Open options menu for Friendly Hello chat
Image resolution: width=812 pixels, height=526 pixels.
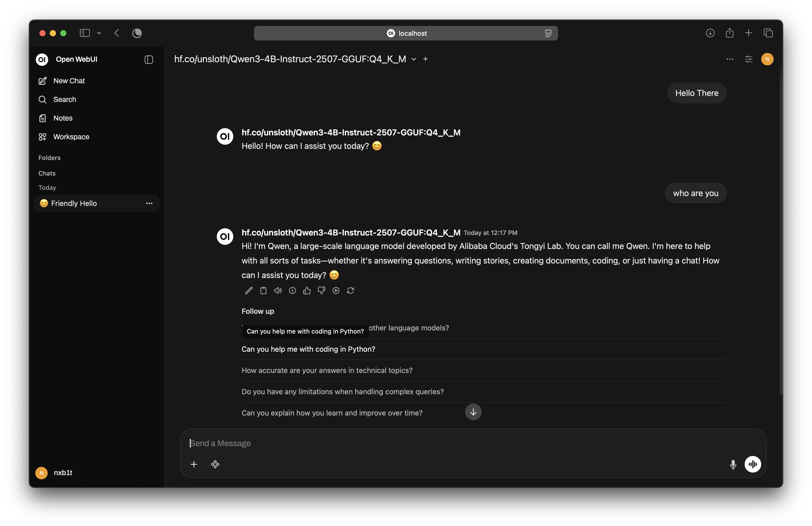pos(149,203)
